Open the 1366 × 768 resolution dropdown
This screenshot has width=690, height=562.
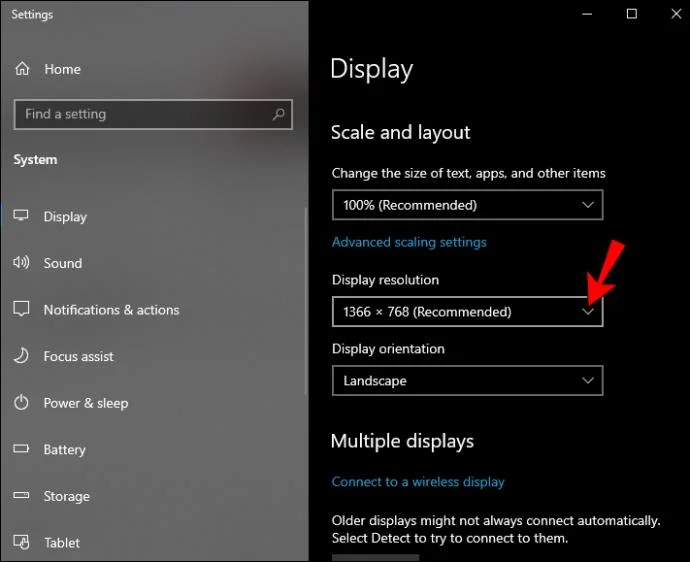(x=467, y=312)
